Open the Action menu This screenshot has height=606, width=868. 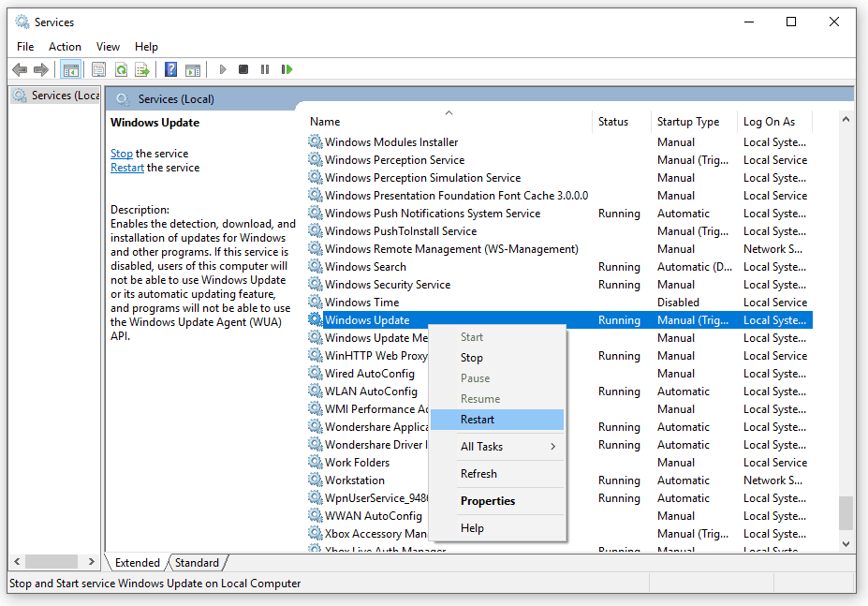click(65, 47)
